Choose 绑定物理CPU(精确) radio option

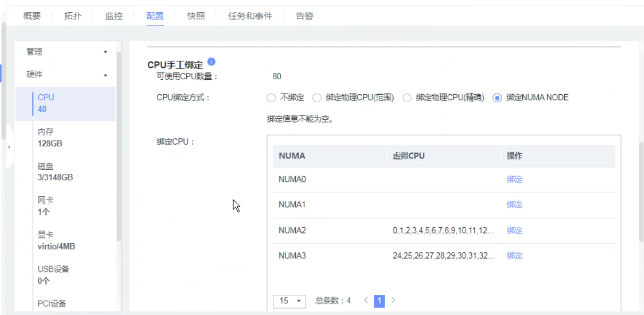pos(407,98)
